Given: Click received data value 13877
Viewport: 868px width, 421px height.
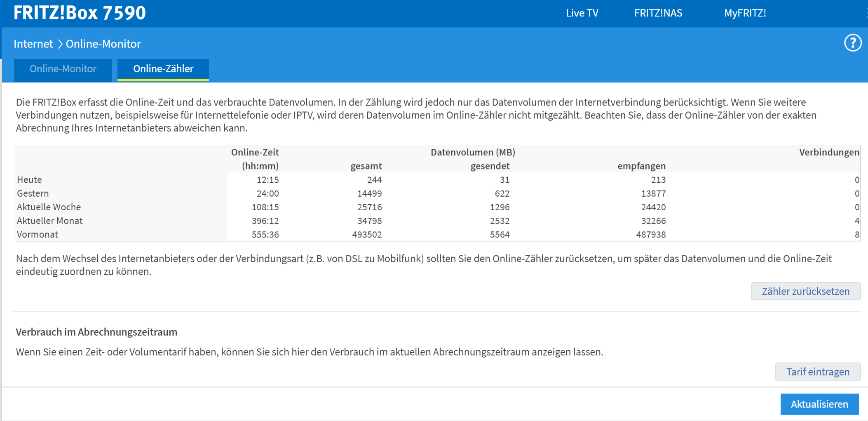Looking at the screenshot, I should pos(653,193).
